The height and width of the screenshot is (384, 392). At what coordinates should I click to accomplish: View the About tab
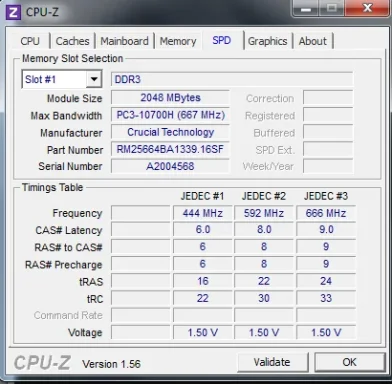(313, 41)
